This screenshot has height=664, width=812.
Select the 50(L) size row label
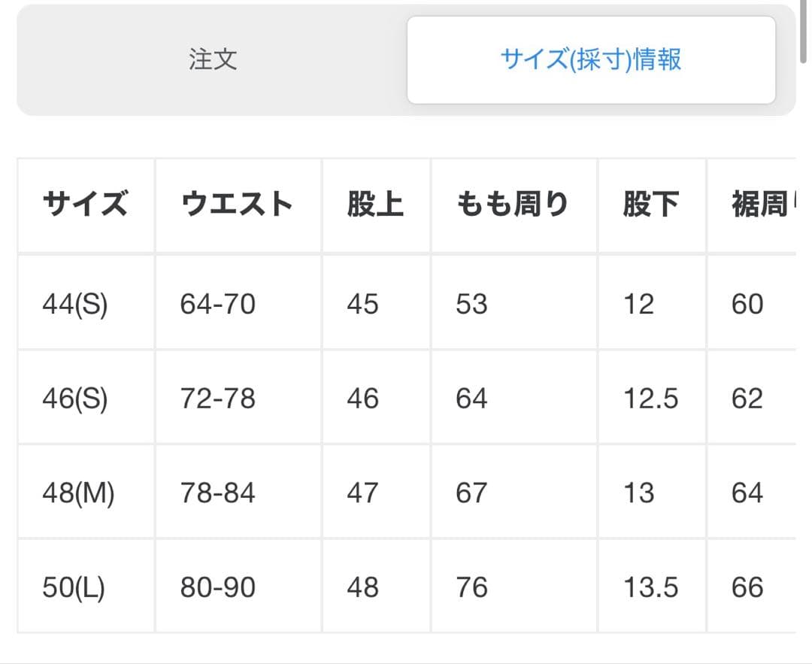coord(74,588)
